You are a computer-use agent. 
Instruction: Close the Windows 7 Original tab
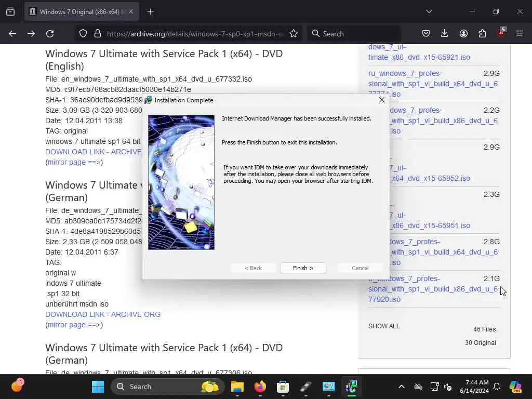click(131, 12)
